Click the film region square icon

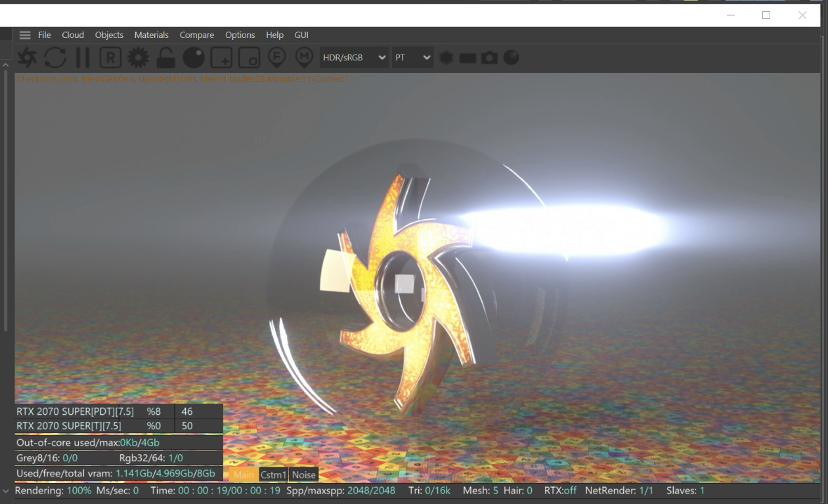pyautogui.click(x=249, y=58)
